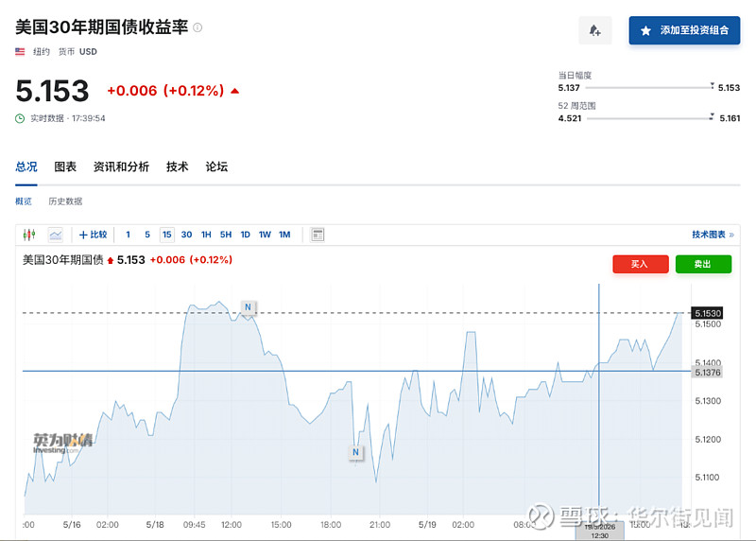Select the 15 minute interval
This screenshot has width=756, height=541.
point(167,235)
